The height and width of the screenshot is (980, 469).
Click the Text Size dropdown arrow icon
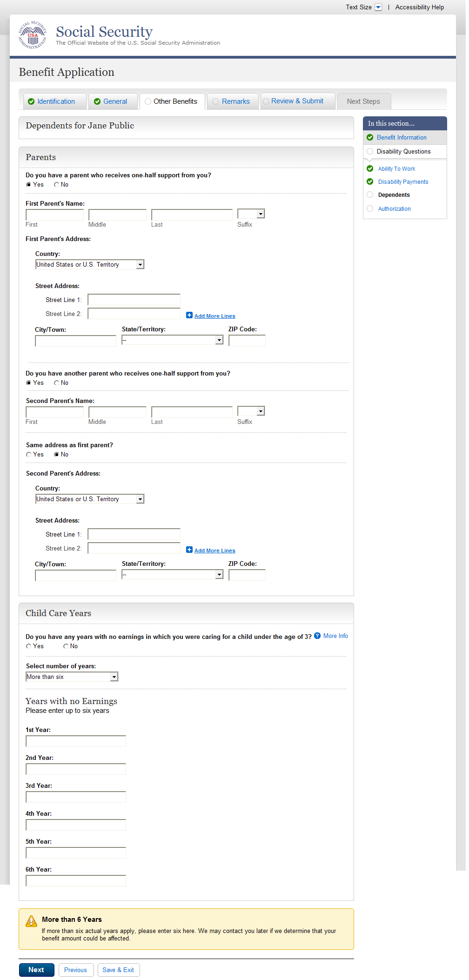click(x=378, y=7)
